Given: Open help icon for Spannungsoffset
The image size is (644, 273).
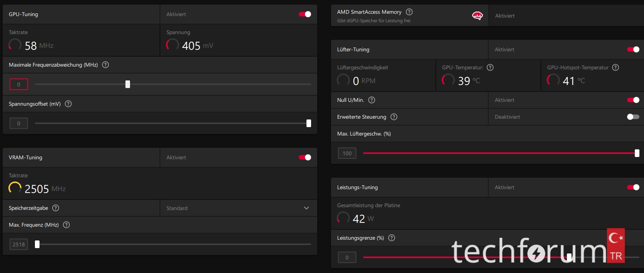Looking at the screenshot, I should click(68, 104).
